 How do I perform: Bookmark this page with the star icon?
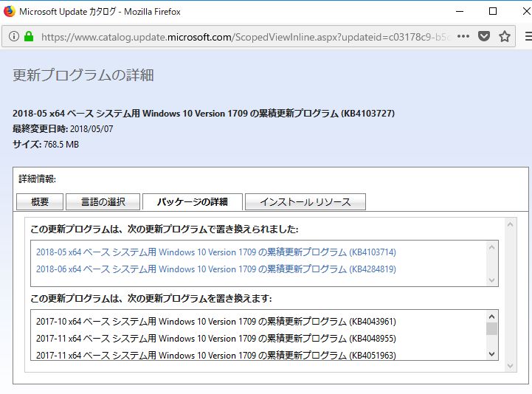[505, 36]
